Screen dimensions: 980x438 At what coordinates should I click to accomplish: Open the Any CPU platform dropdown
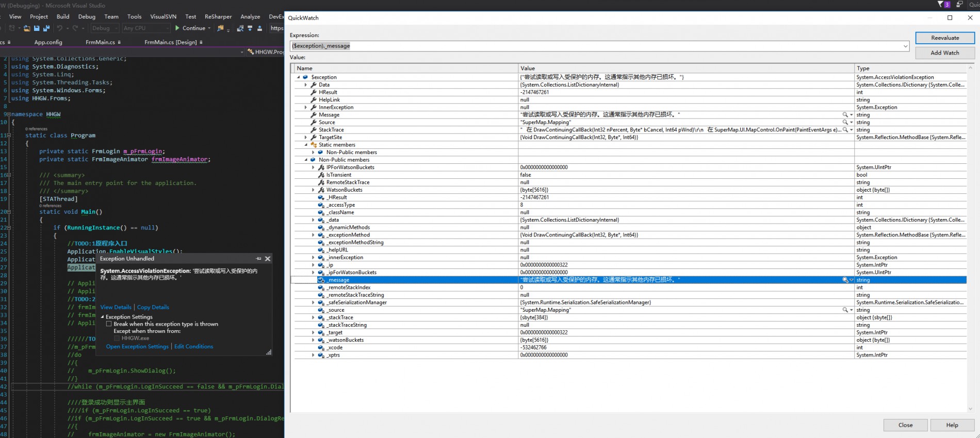pos(167,28)
